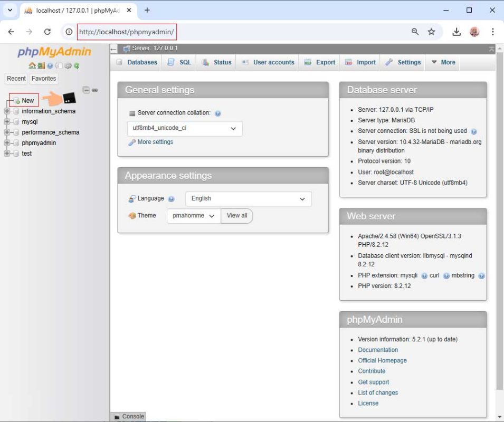504x422 pixels.
Task: Open Get support link
Action: pos(374,382)
